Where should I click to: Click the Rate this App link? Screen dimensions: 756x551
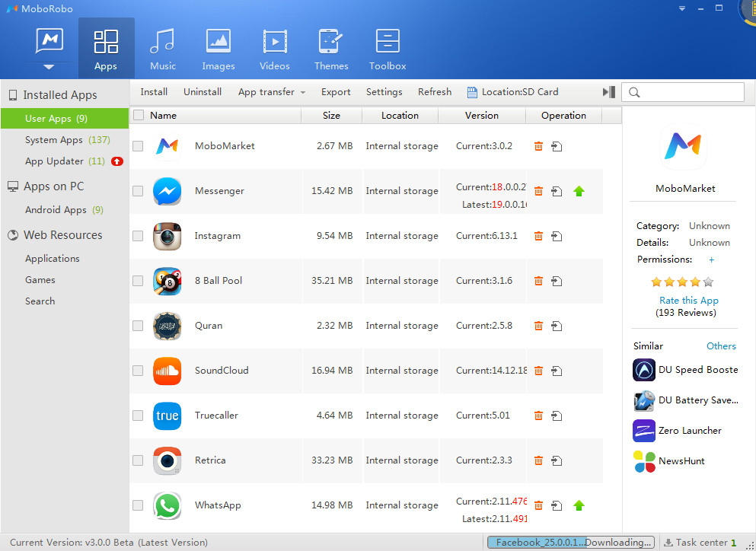[x=688, y=301]
